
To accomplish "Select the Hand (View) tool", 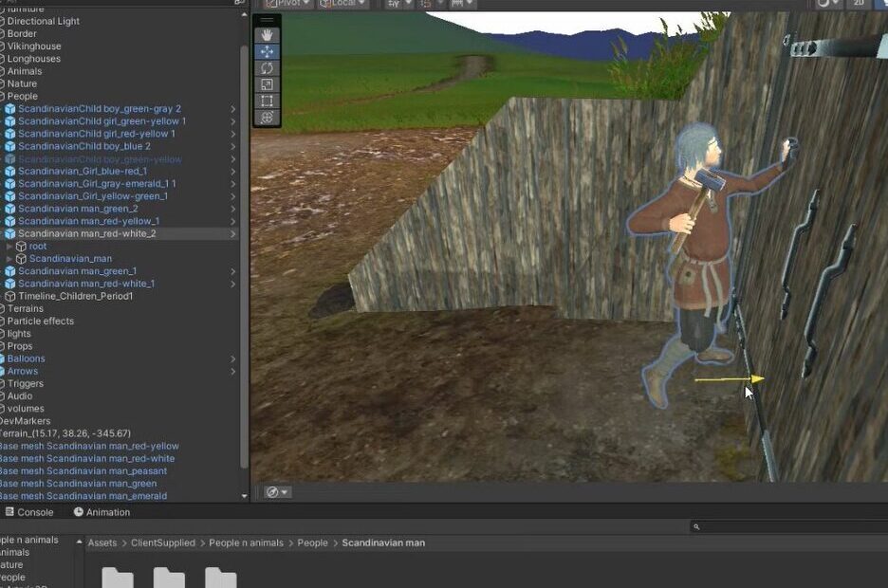I will [267, 35].
